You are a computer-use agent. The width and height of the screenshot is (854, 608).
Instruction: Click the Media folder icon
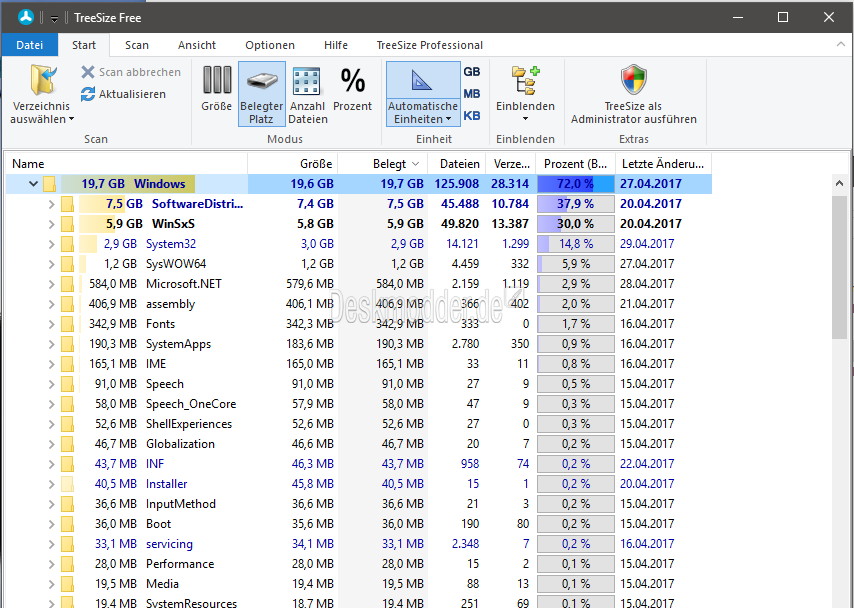point(67,584)
